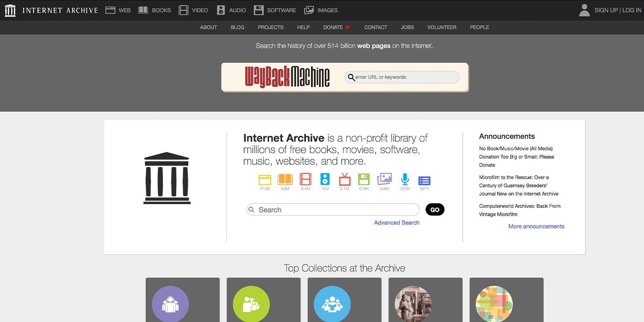Open Advanced Search link
The width and height of the screenshot is (644, 322).
click(x=397, y=223)
